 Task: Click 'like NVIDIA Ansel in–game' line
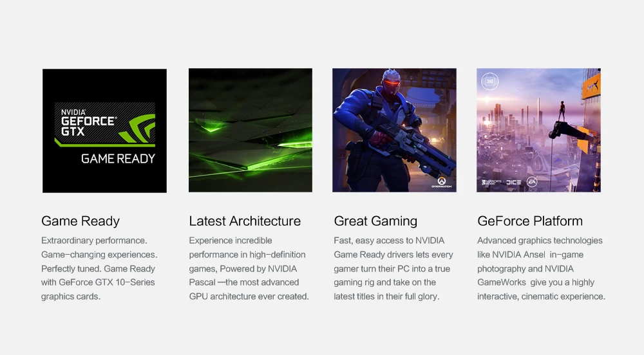[x=530, y=255]
